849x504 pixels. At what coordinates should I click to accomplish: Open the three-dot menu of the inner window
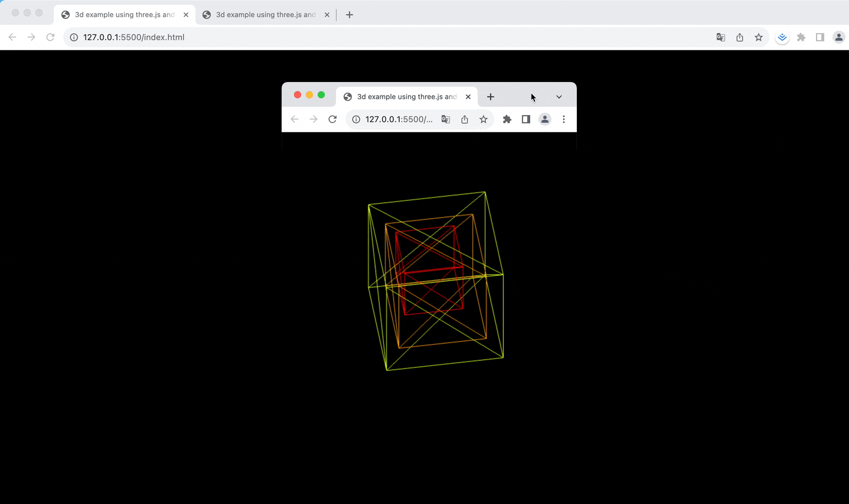[x=564, y=119]
